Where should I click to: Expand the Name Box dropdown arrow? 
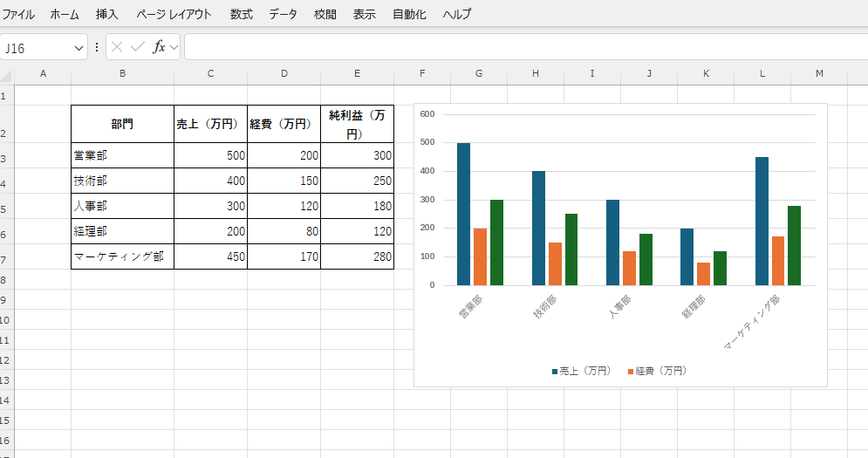[x=79, y=48]
